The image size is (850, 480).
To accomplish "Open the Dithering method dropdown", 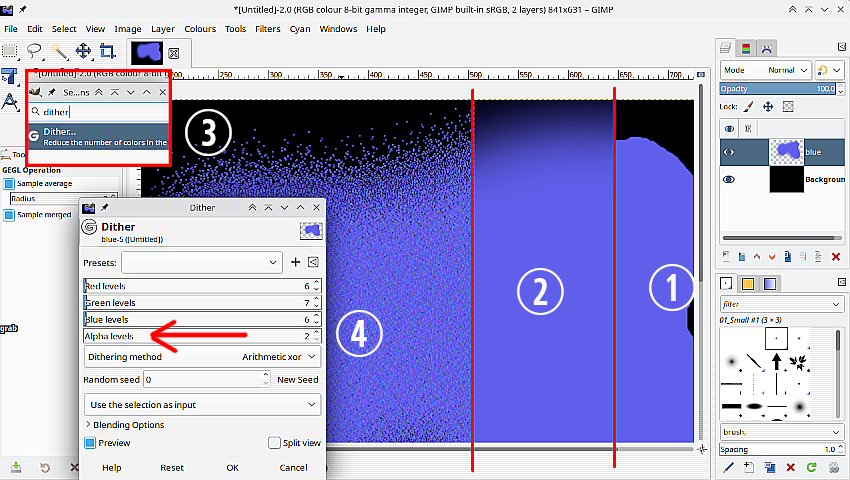I will (202, 356).
